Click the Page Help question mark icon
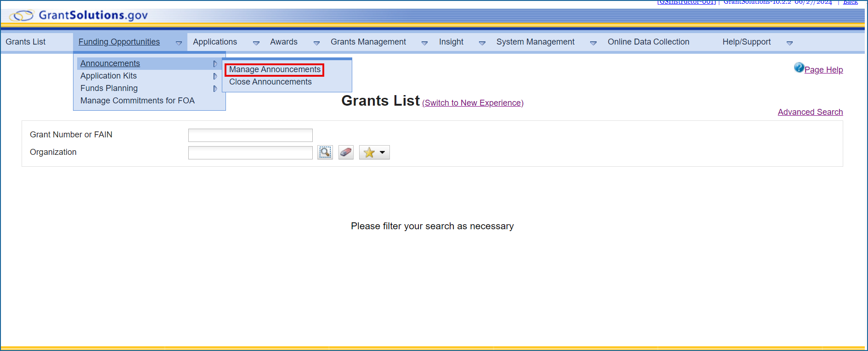The height and width of the screenshot is (351, 868). coord(799,68)
